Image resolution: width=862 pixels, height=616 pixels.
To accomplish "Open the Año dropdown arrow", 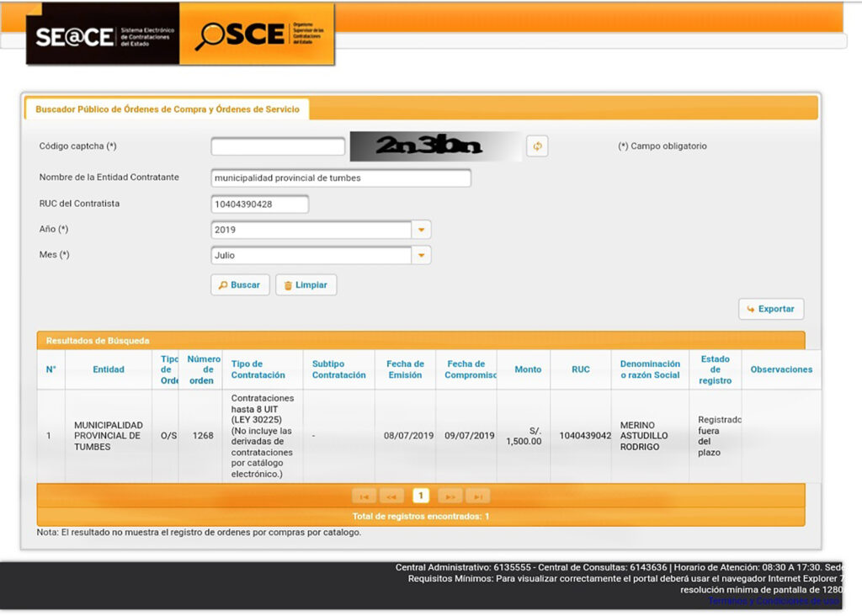I will pos(421,230).
